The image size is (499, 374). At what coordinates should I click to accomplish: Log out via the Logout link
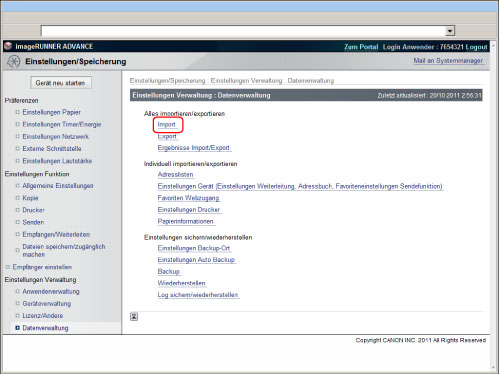[476, 47]
